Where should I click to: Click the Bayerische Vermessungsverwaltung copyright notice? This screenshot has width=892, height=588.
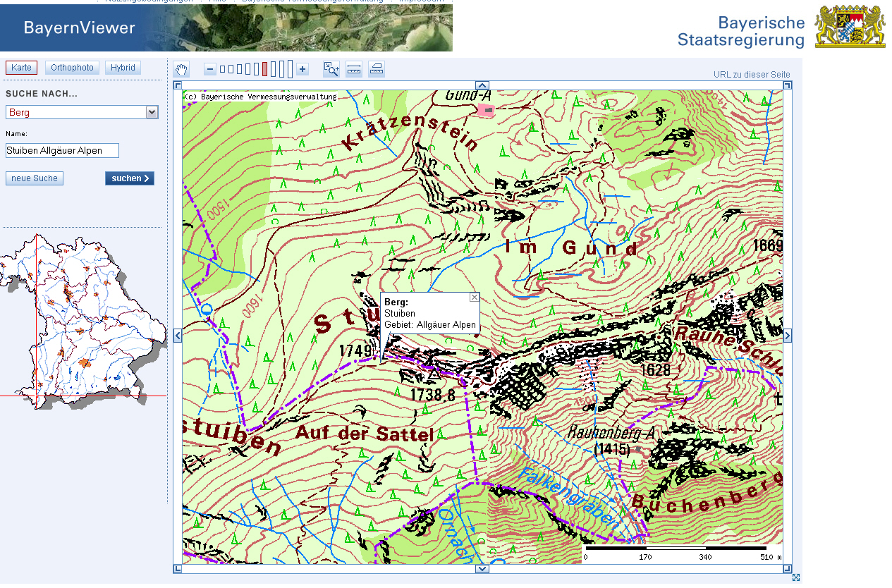[x=260, y=97]
